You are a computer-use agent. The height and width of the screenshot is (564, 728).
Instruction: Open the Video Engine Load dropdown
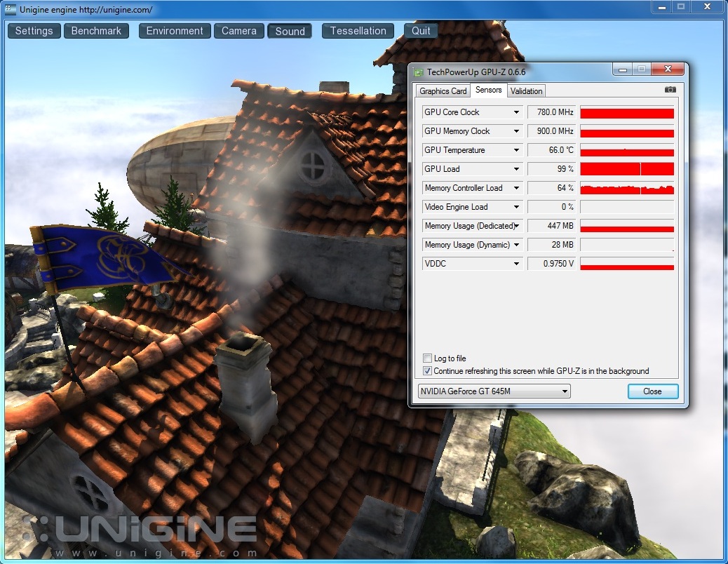pos(516,207)
